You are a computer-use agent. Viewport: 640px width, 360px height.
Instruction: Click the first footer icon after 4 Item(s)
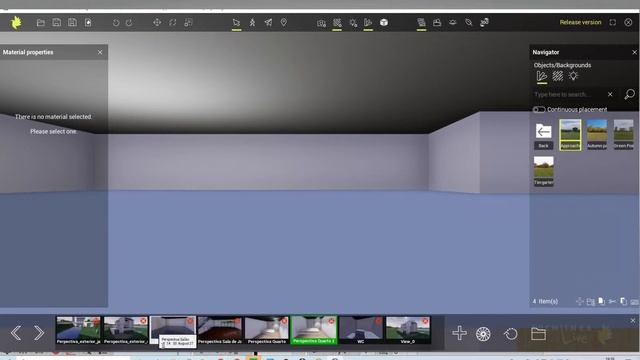coord(579,302)
